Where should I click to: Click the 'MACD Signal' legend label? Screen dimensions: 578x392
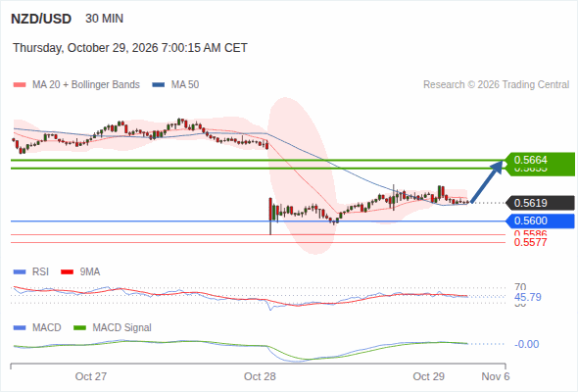tap(122, 328)
